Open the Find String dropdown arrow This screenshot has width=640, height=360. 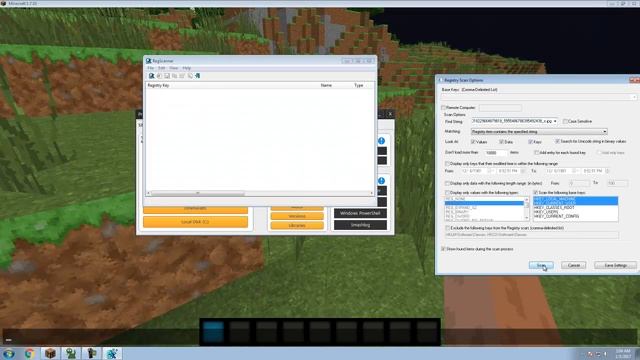click(555, 121)
